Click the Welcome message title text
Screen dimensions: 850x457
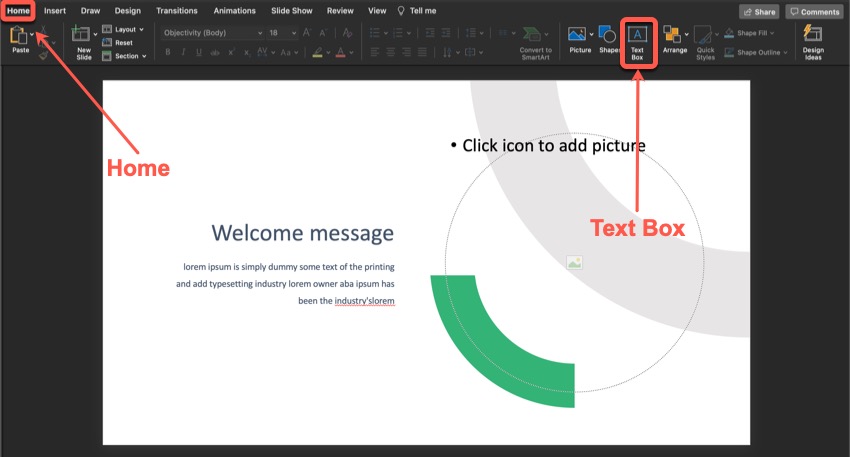click(x=302, y=233)
